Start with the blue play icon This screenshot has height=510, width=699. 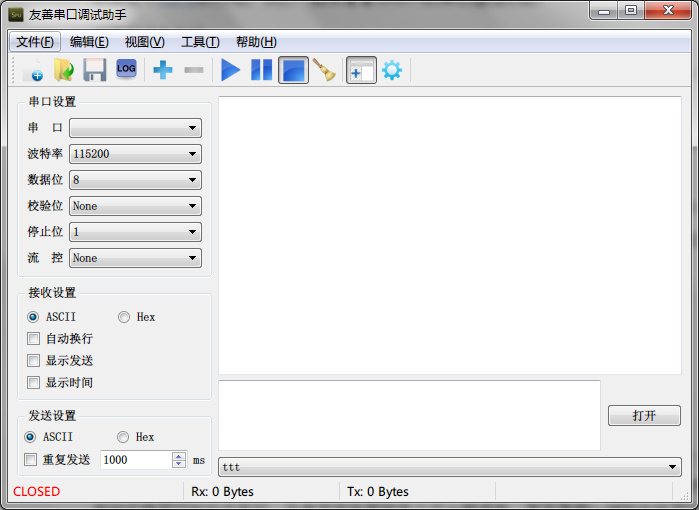(x=230, y=70)
